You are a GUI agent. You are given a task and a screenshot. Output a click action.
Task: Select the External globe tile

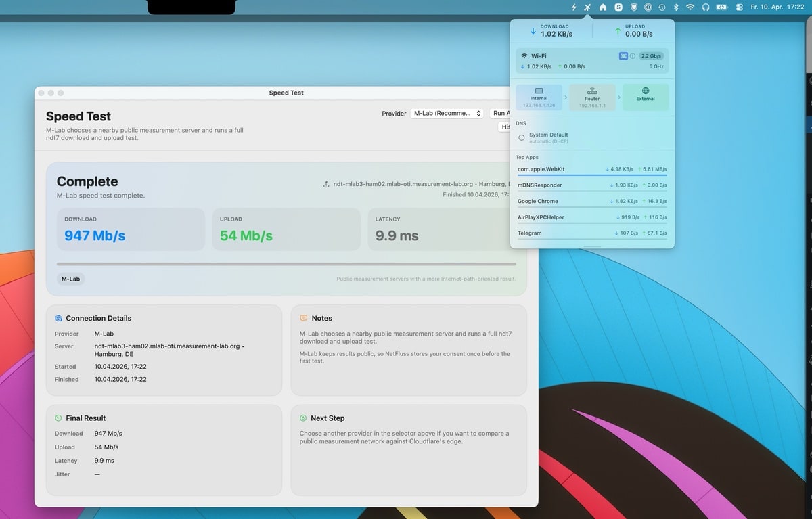coord(646,97)
